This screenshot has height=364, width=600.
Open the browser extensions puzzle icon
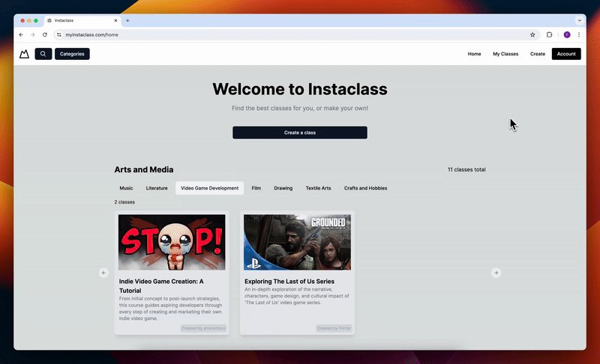pos(549,34)
